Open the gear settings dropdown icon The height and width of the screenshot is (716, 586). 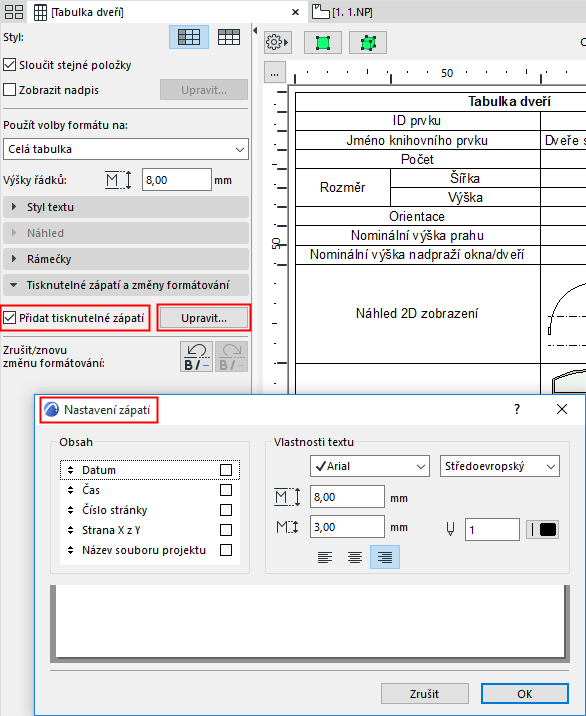(277, 42)
